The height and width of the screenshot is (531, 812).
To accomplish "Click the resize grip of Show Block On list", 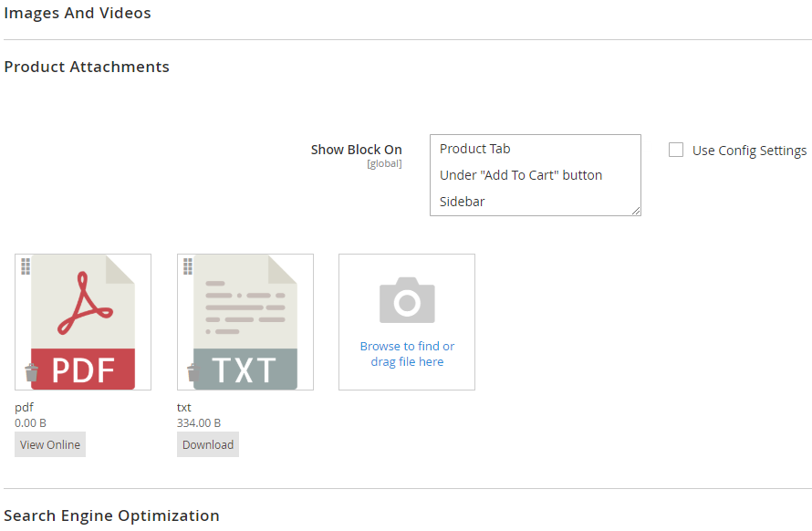I will [636, 211].
